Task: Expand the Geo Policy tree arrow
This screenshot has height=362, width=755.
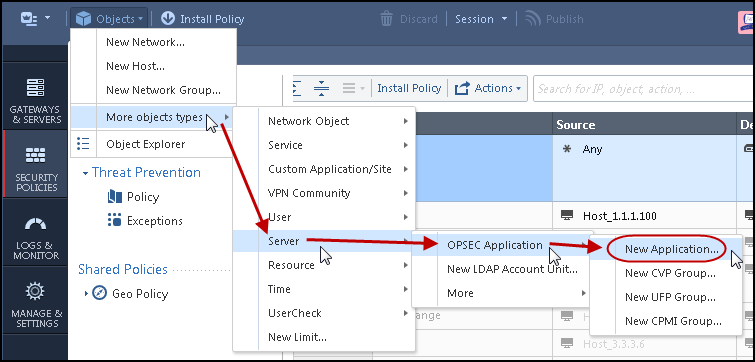Action: click(86, 293)
